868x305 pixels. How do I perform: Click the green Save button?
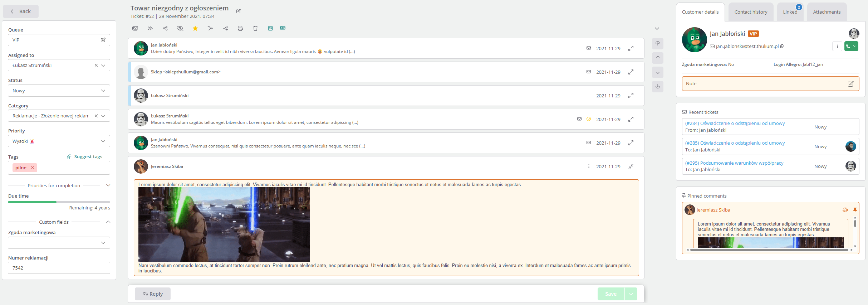611,294
